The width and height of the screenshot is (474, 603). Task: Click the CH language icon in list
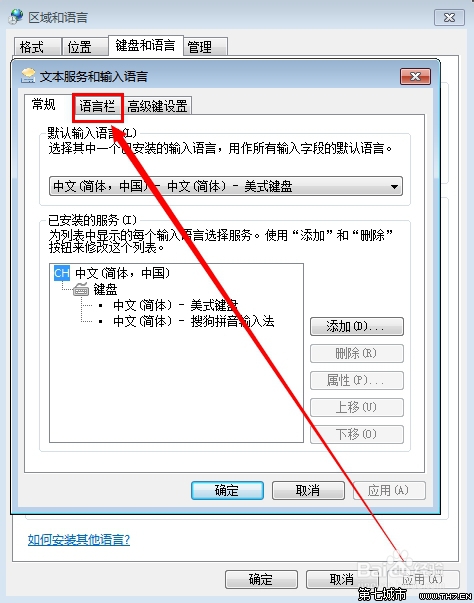pyautogui.click(x=62, y=273)
